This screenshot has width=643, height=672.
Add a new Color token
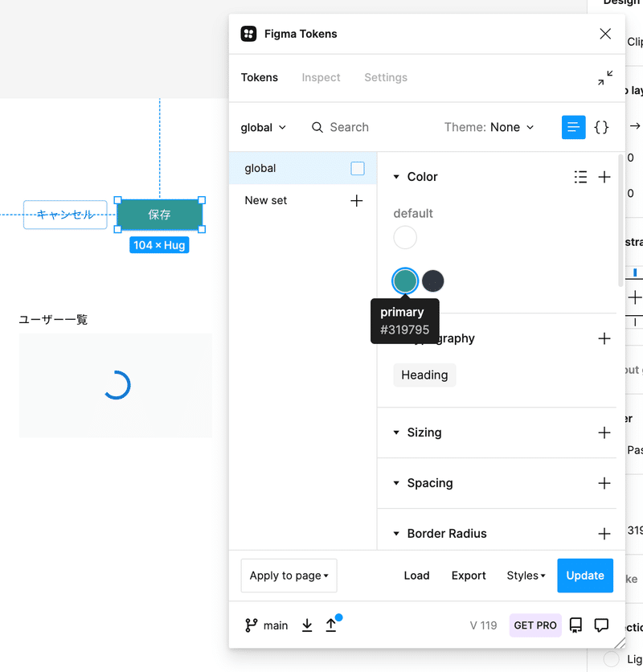click(604, 177)
